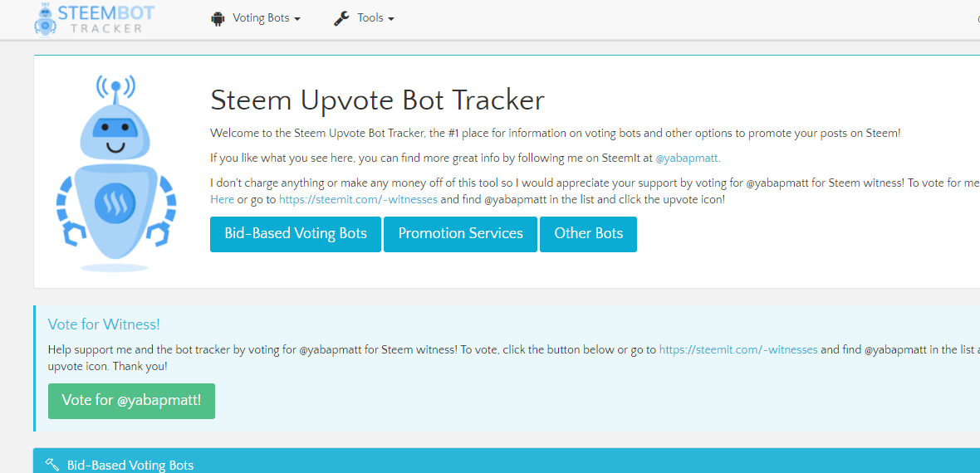The image size is (980, 473).
Task: Click the Promotion Services button
Action: (461, 234)
